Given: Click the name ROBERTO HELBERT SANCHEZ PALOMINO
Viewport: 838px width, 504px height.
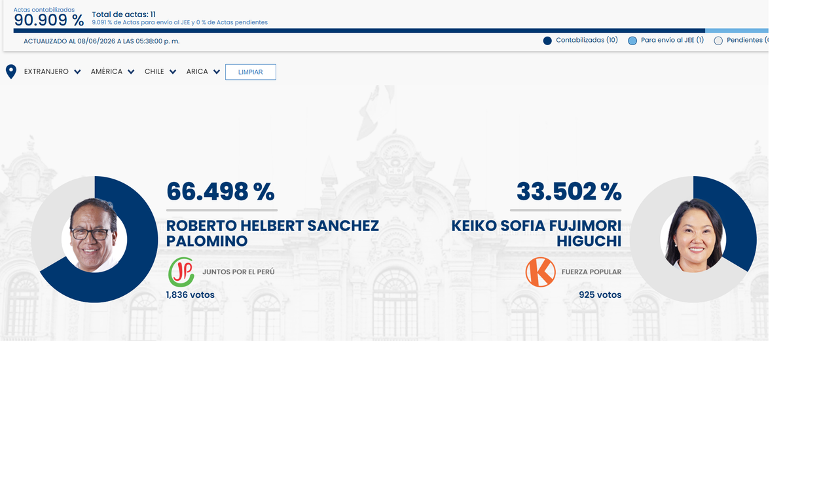Looking at the screenshot, I should point(272,233).
